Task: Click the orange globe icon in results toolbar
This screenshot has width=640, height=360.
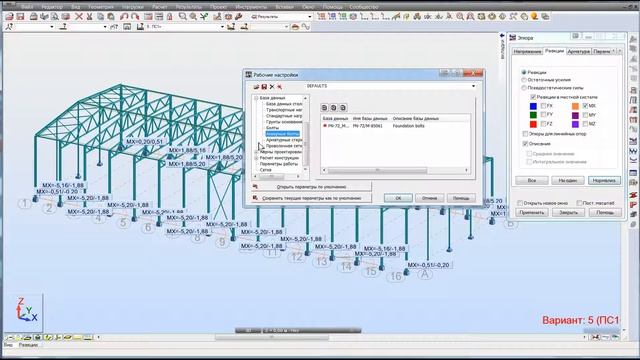Action: [534, 17]
